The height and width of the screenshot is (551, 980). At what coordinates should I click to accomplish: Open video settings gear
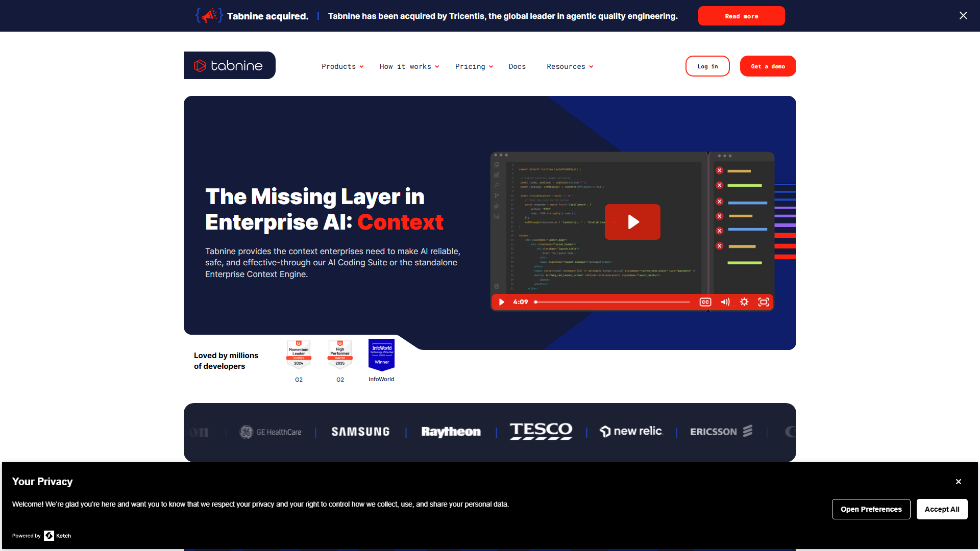(744, 302)
